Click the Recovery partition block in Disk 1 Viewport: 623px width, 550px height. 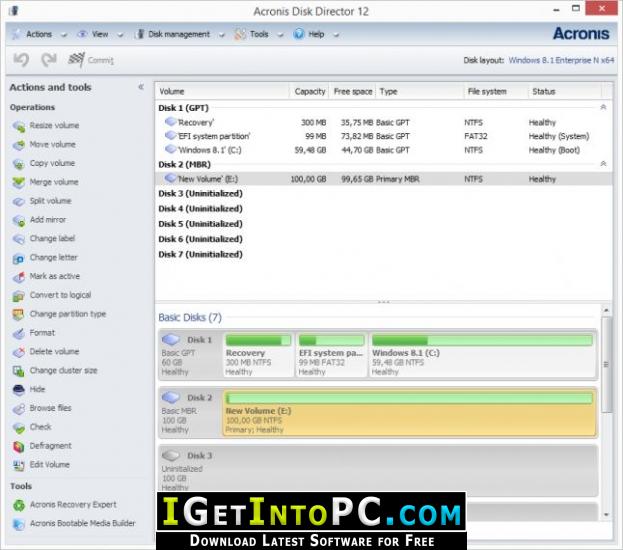pos(258,355)
